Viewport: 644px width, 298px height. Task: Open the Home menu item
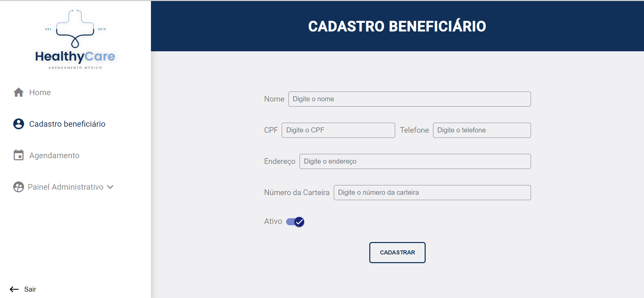pyautogui.click(x=40, y=92)
